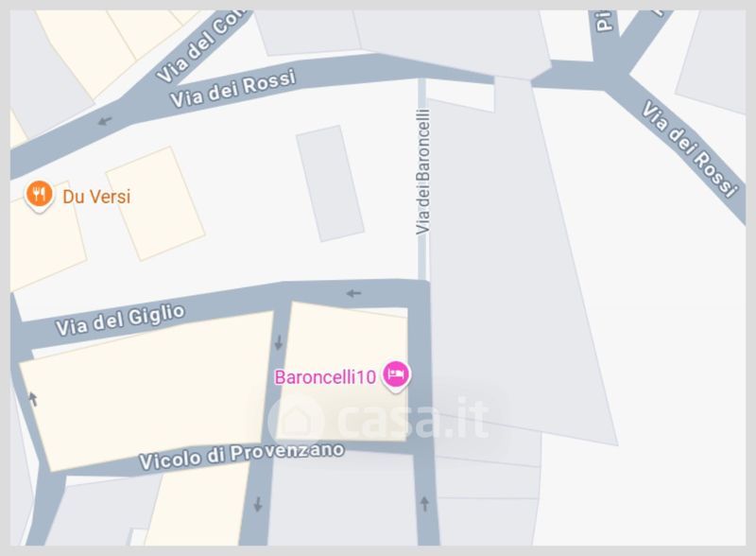Click the diagonal Via dei Rossi label at right
Viewport: 756px width, 556px height.
pyautogui.click(x=690, y=148)
